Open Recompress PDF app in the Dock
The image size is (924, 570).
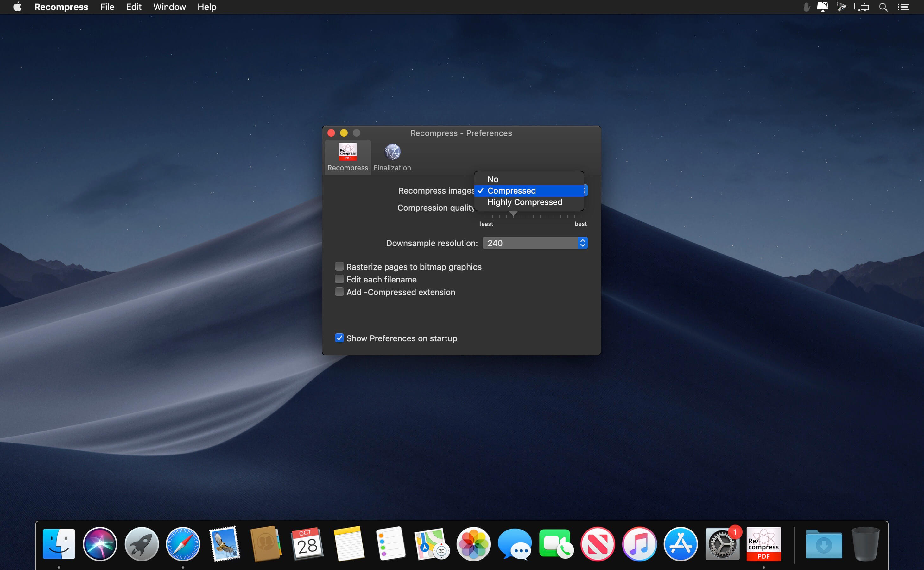click(x=763, y=544)
